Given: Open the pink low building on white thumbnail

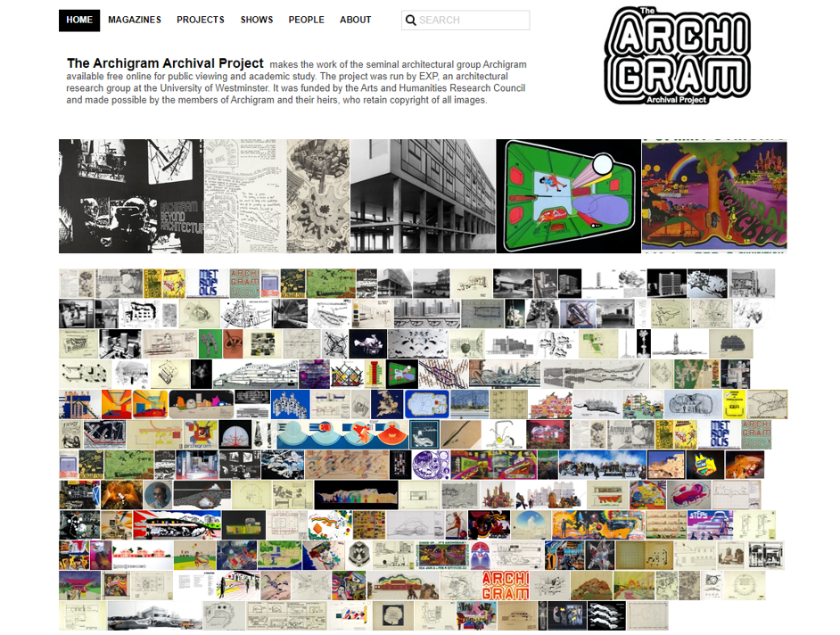Looking at the screenshot, I should pos(143,555).
